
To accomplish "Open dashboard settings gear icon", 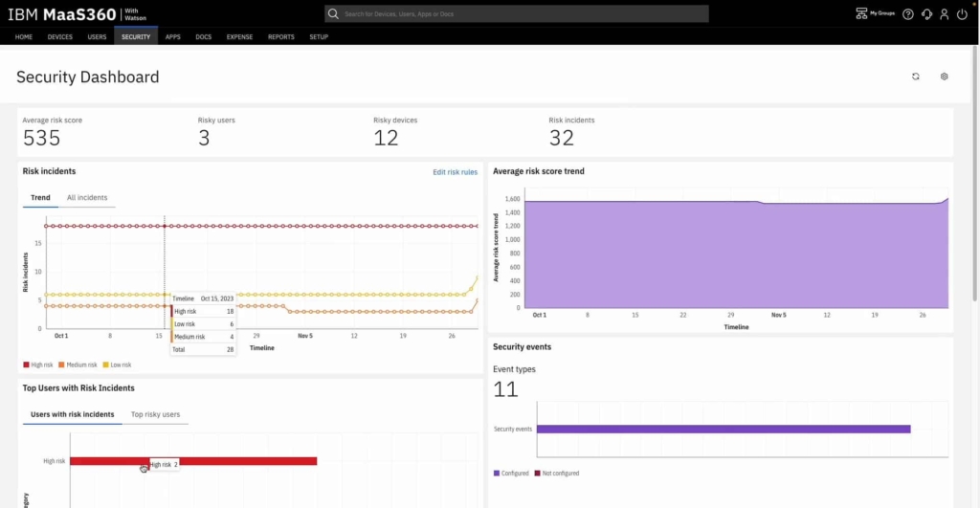I will pyautogui.click(x=945, y=77).
